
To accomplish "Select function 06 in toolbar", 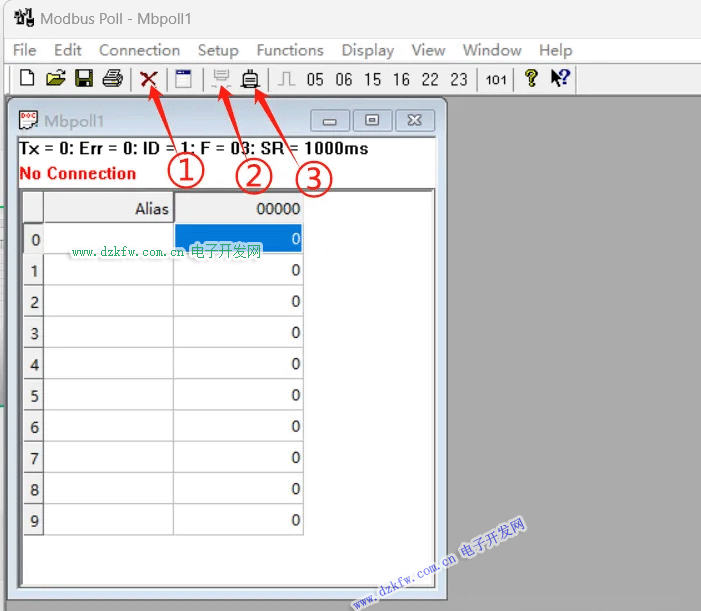I will 343,80.
